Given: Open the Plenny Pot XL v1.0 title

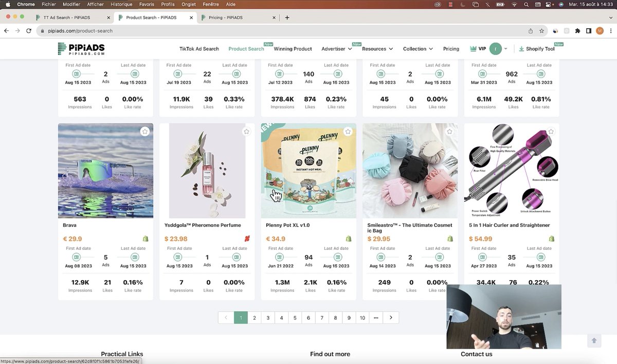Looking at the screenshot, I should pos(287,225).
